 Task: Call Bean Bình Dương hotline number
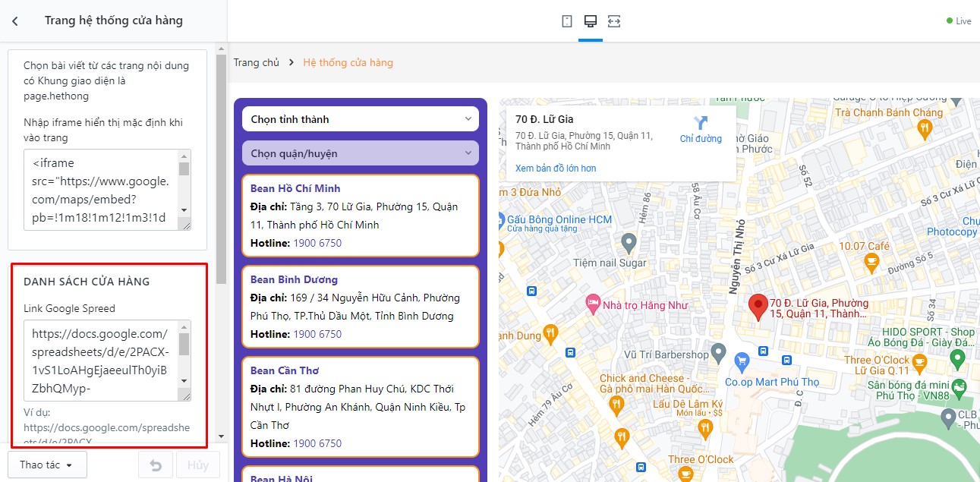point(317,334)
